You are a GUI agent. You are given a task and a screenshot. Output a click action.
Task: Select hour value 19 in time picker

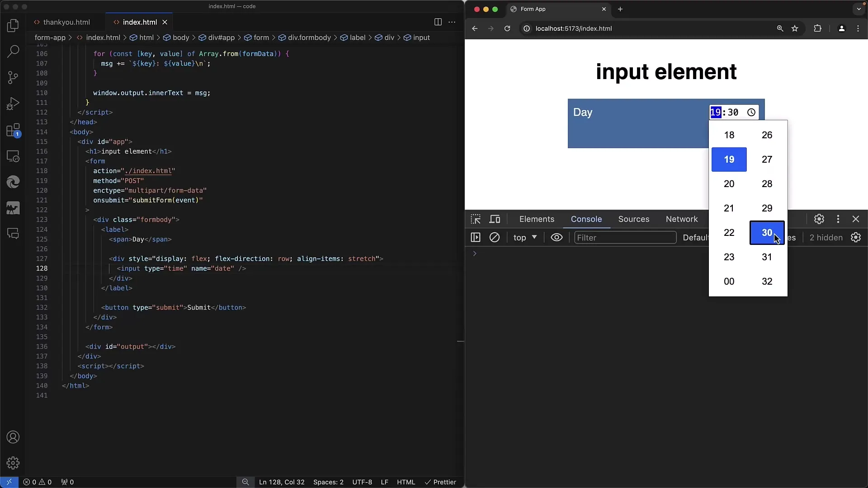(729, 159)
